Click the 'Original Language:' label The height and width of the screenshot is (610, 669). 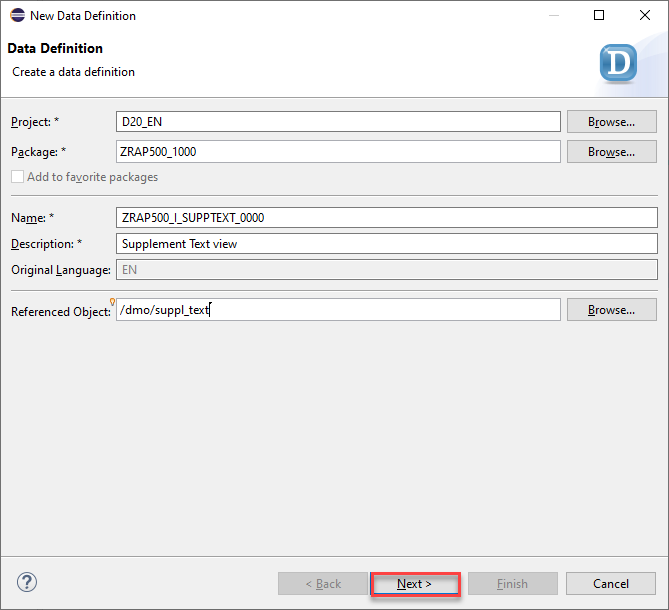point(61,270)
